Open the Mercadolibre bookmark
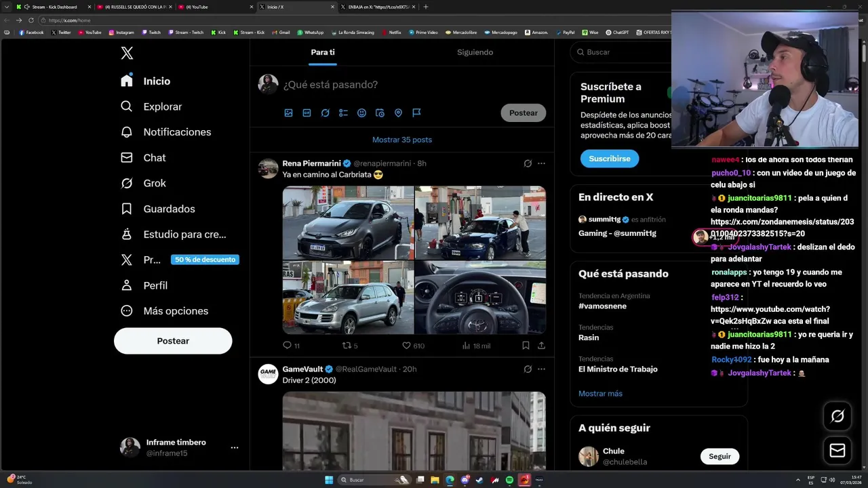The width and height of the screenshot is (868, 488). [460, 33]
